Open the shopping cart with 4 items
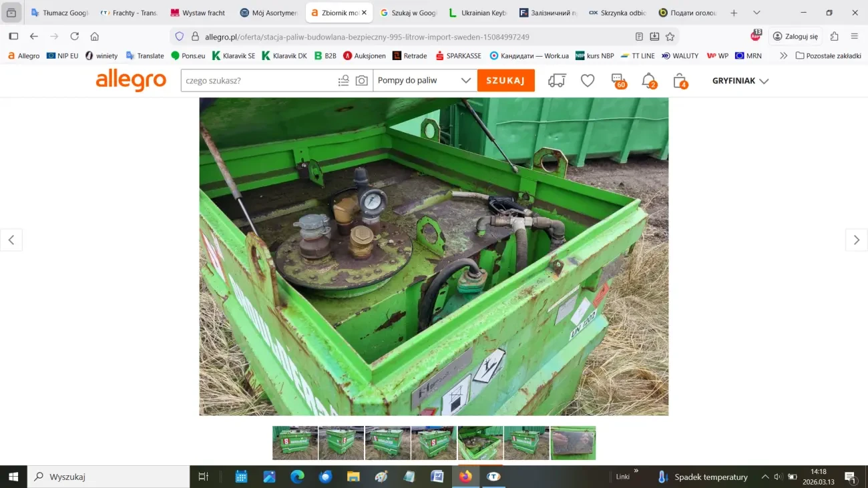868x488 pixels. pos(678,80)
